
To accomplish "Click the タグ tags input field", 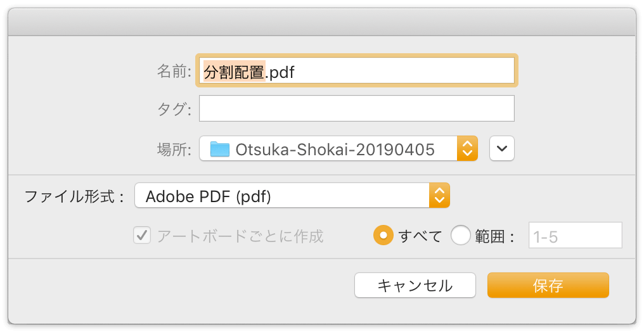I will (x=356, y=108).
